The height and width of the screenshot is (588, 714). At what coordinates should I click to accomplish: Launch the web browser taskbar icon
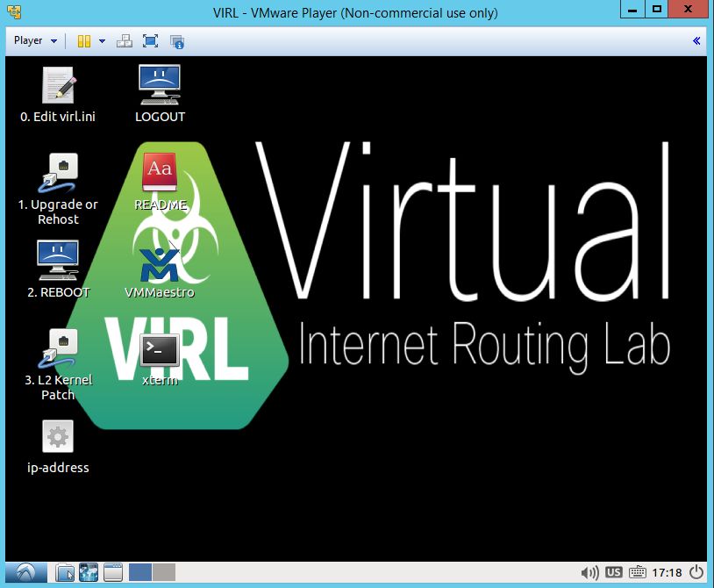coord(89,572)
